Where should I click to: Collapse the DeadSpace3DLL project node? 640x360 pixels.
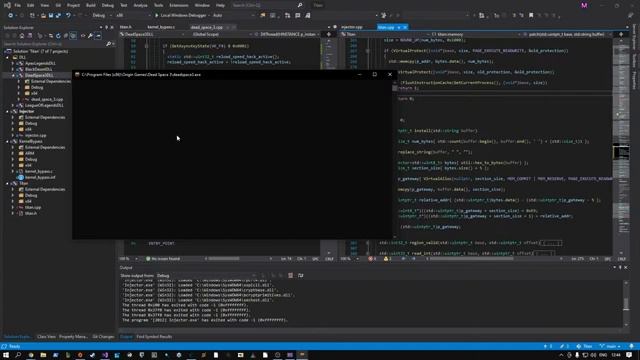click(x=13, y=76)
